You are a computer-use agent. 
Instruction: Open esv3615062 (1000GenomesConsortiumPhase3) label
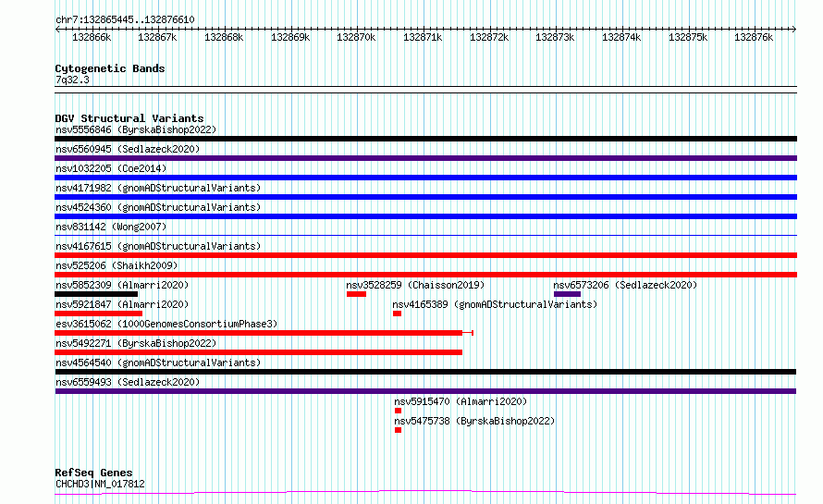coord(166,324)
